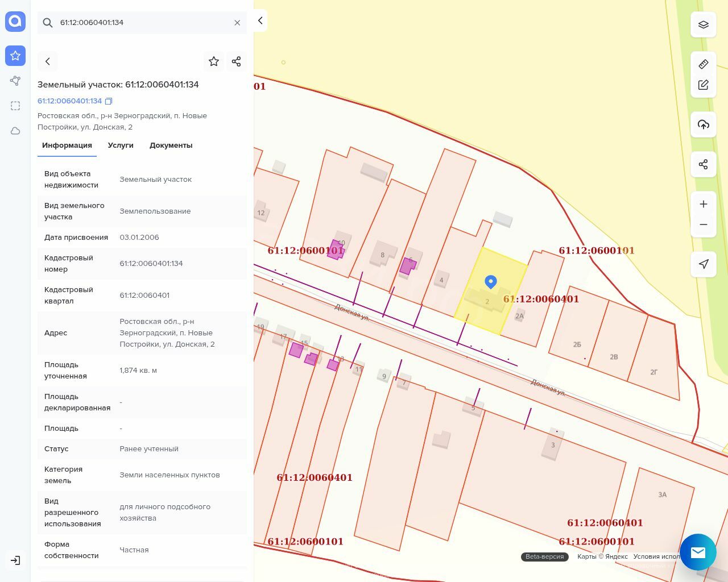Open the blue cadastral number link
Screen dimensions: 728x582
69,101
